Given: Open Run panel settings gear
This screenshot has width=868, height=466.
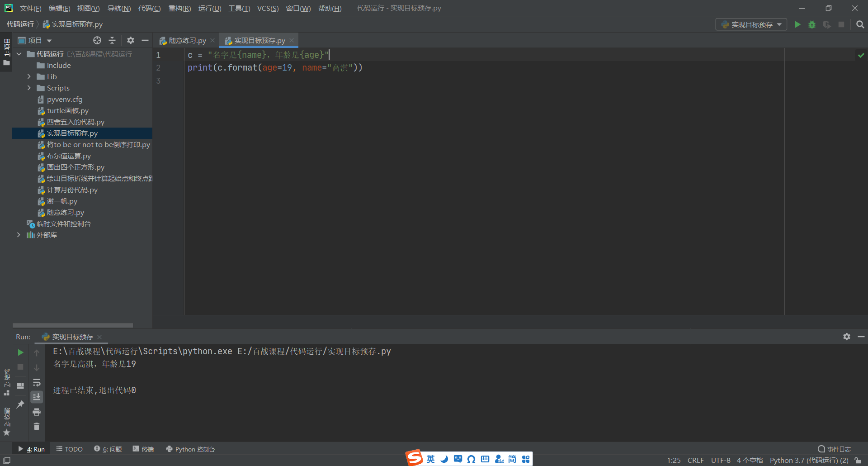Looking at the screenshot, I should (847, 337).
